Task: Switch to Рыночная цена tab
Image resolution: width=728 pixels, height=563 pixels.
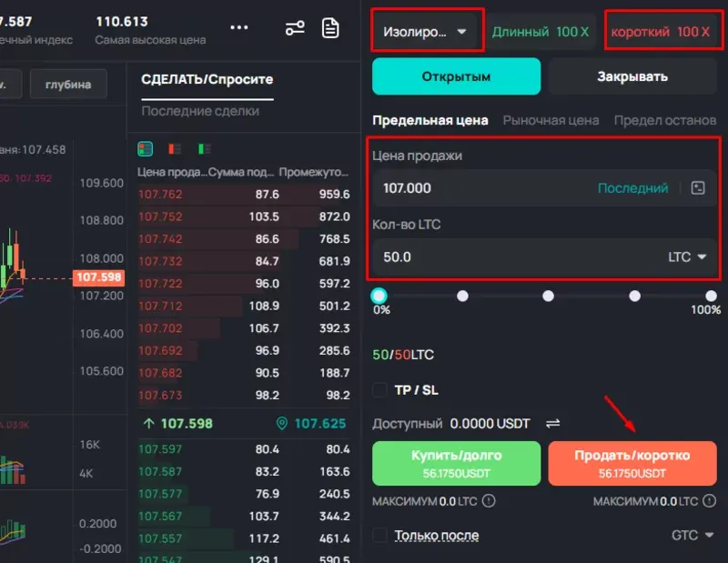Action: (x=551, y=120)
